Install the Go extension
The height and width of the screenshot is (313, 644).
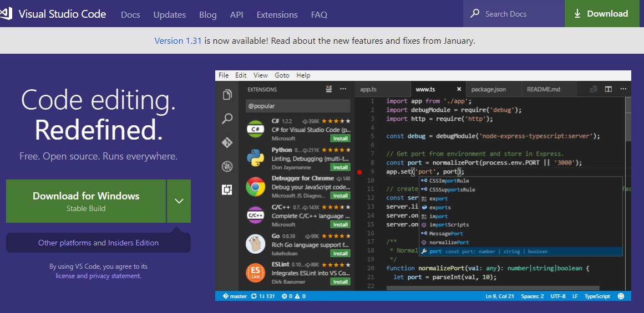pos(341,253)
